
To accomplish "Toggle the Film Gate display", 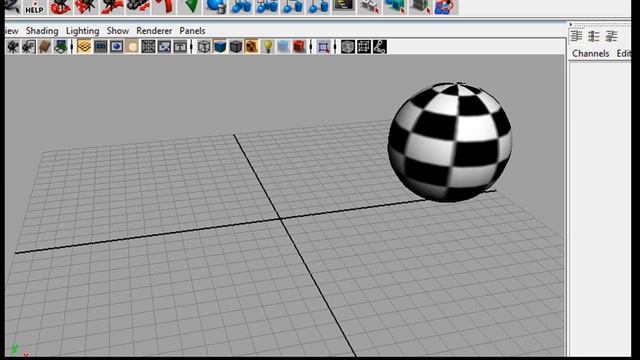I will tap(100, 47).
